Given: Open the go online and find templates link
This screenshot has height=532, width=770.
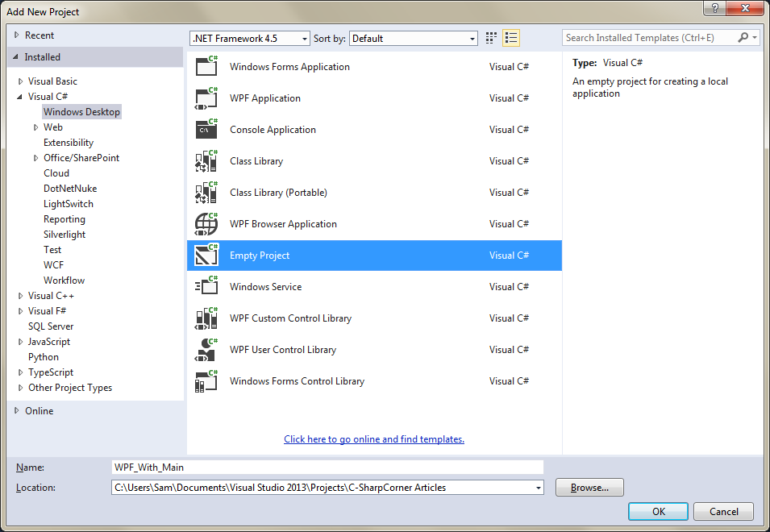Looking at the screenshot, I should 374,439.
